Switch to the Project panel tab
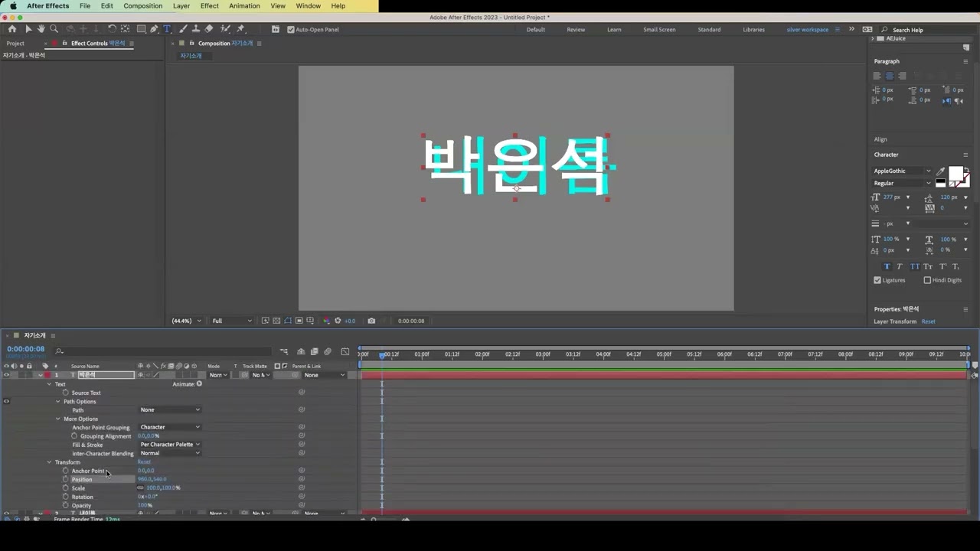The width and height of the screenshot is (980, 551). tap(15, 44)
